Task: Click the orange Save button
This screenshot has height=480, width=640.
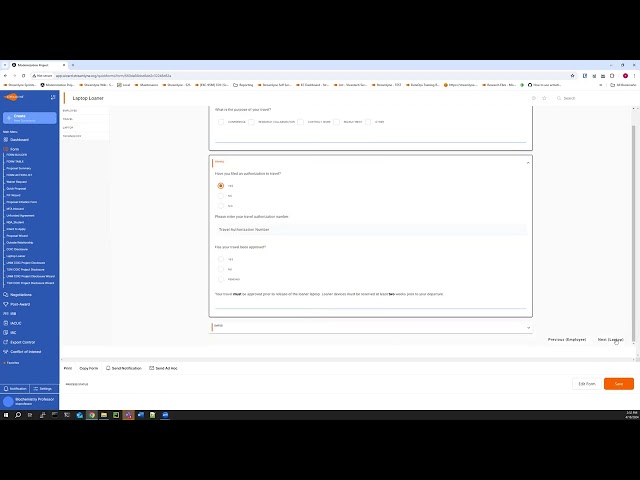Action: pos(619,384)
